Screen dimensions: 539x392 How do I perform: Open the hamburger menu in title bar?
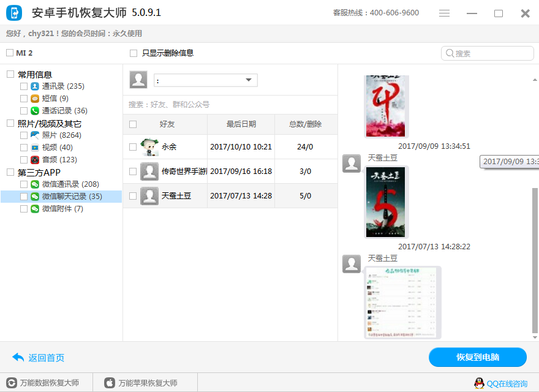pyautogui.click(x=444, y=13)
